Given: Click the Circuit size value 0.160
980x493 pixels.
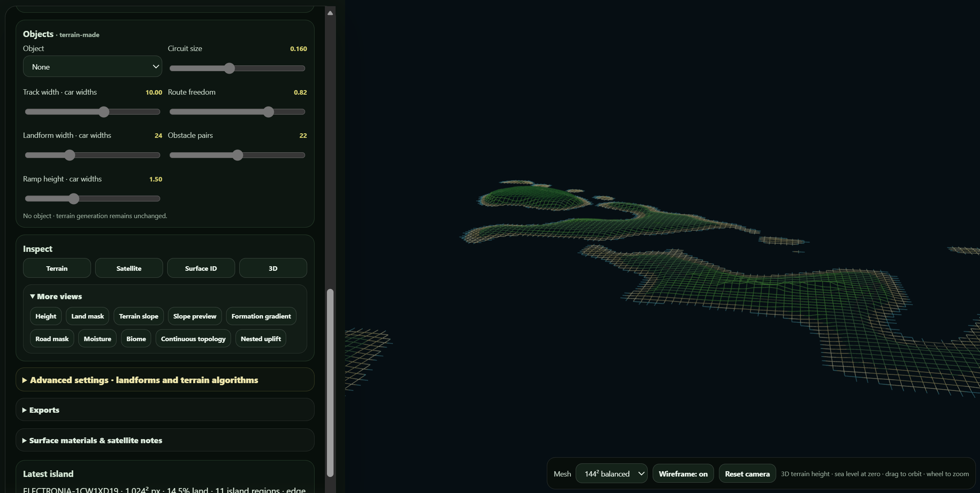Looking at the screenshot, I should coord(299,49).
